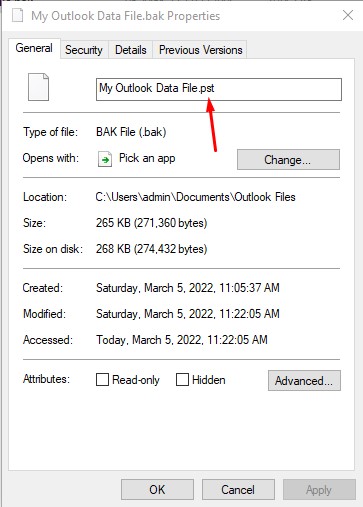Enable the Read-only checkbox

(x=102, y=380)
